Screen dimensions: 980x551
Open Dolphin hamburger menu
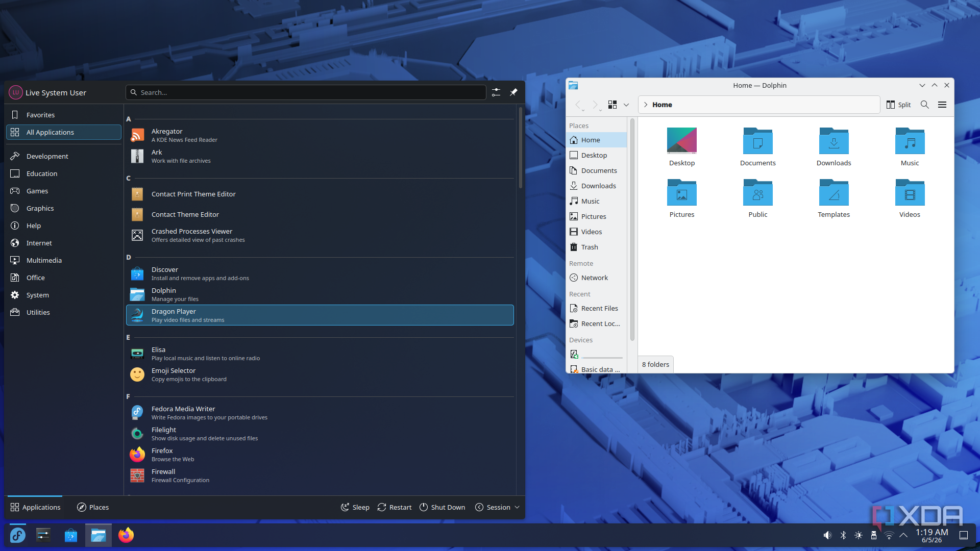tap(942, 105)
